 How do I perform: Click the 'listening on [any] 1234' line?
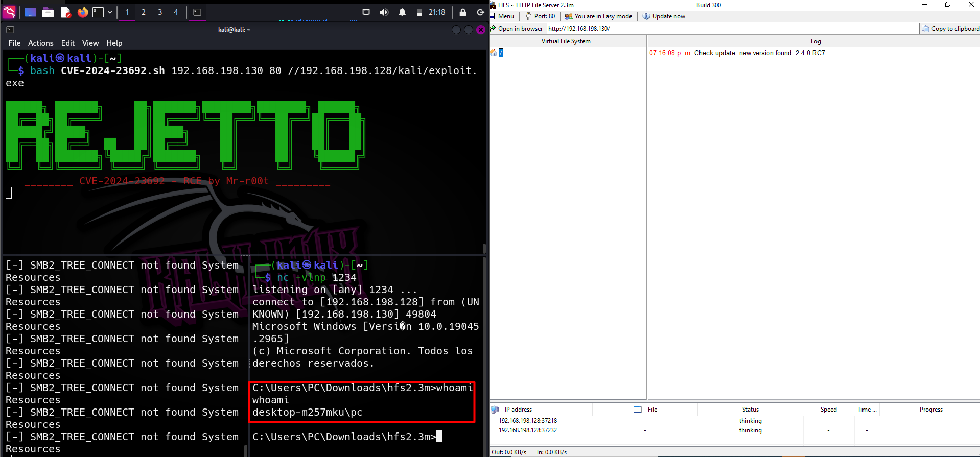click(335, 290)
